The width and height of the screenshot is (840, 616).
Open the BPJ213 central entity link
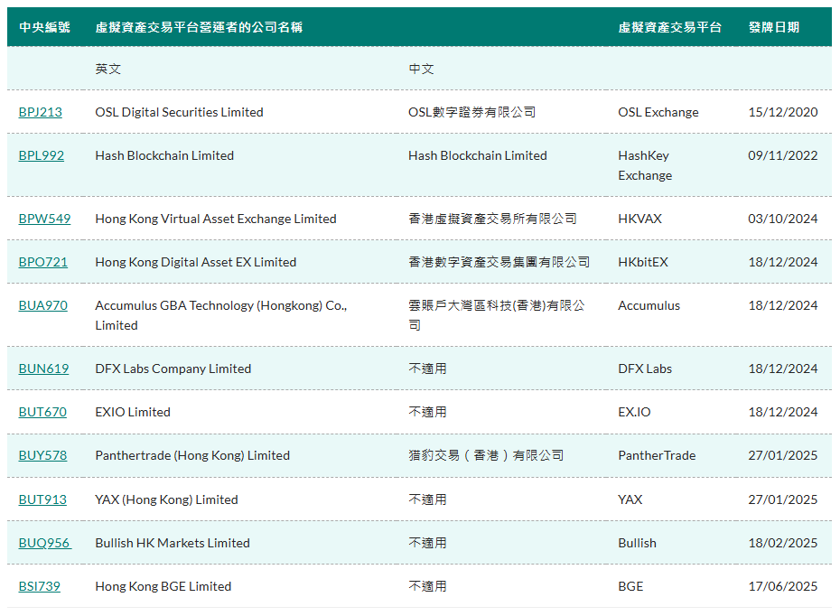coord(40,112)
